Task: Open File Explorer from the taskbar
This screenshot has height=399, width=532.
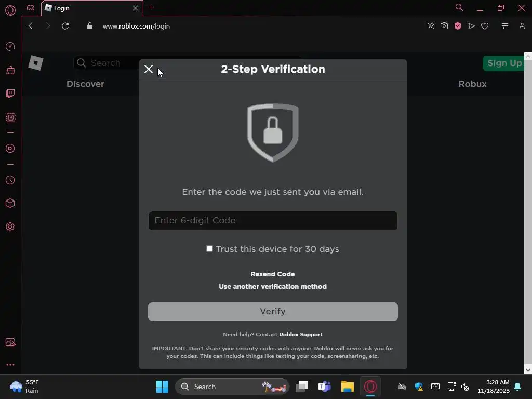Action: coord(348,387)
